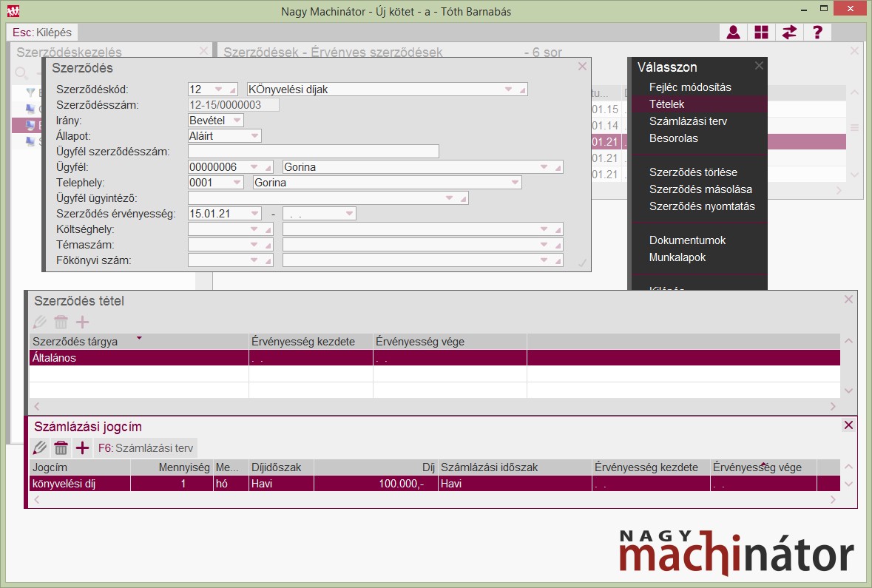This screenshot has width=872, height=588.
Task: Open the validity end date dropdown
Action: [x=349, y=214]
